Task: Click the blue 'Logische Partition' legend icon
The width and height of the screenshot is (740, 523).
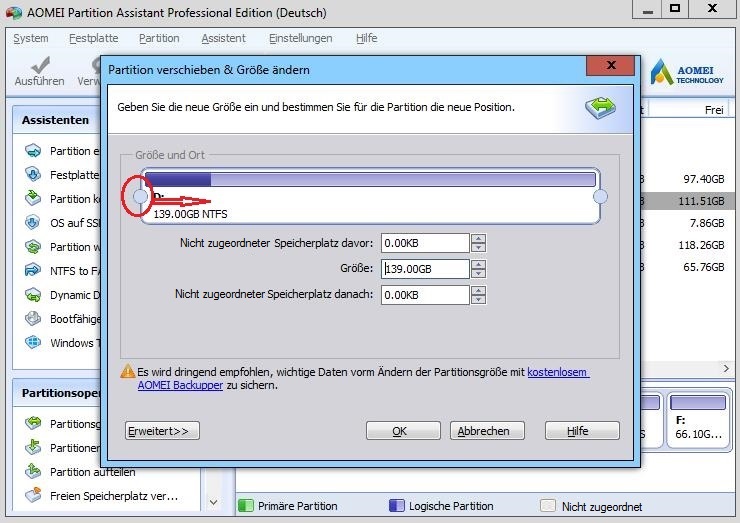Action: (x=396, y=506)
